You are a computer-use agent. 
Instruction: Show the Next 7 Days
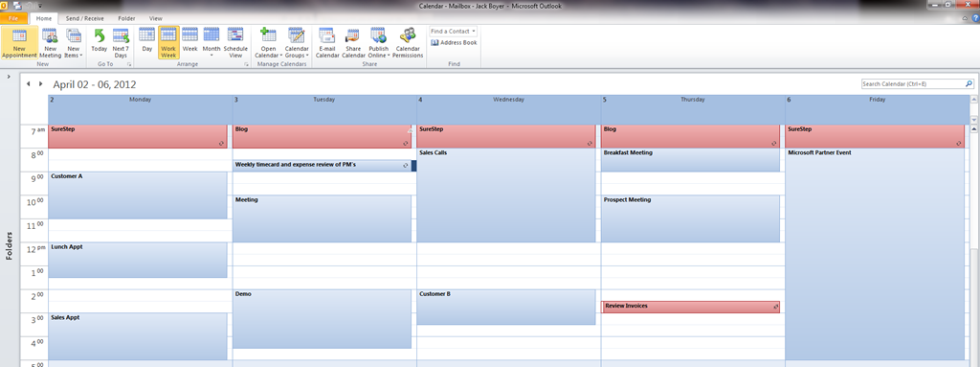tap(121, 43)
